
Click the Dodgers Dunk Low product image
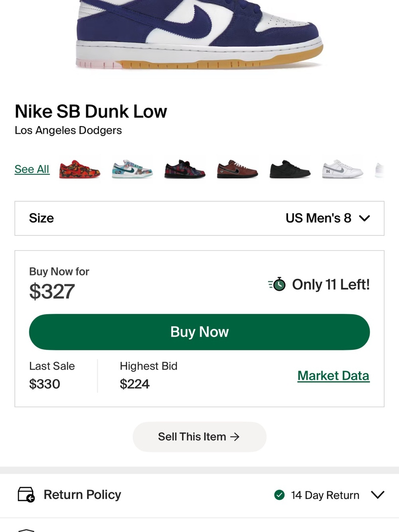[199, 34]
